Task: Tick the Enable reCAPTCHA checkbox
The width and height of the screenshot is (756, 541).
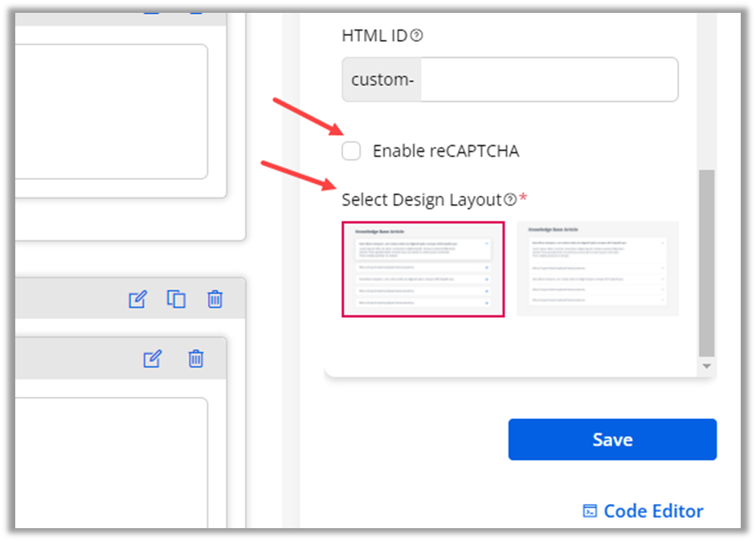Action: [351, 151]
